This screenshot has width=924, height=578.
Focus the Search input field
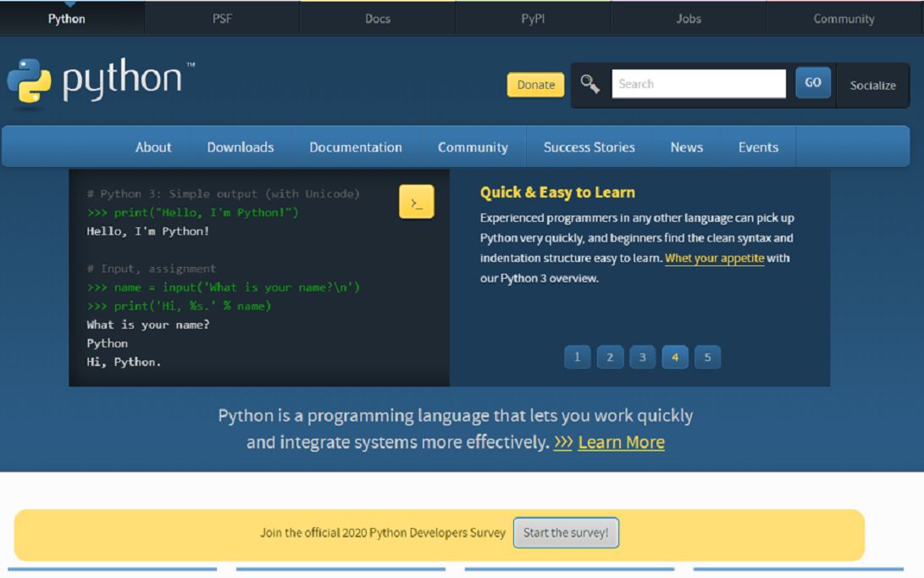coord(699,84)
